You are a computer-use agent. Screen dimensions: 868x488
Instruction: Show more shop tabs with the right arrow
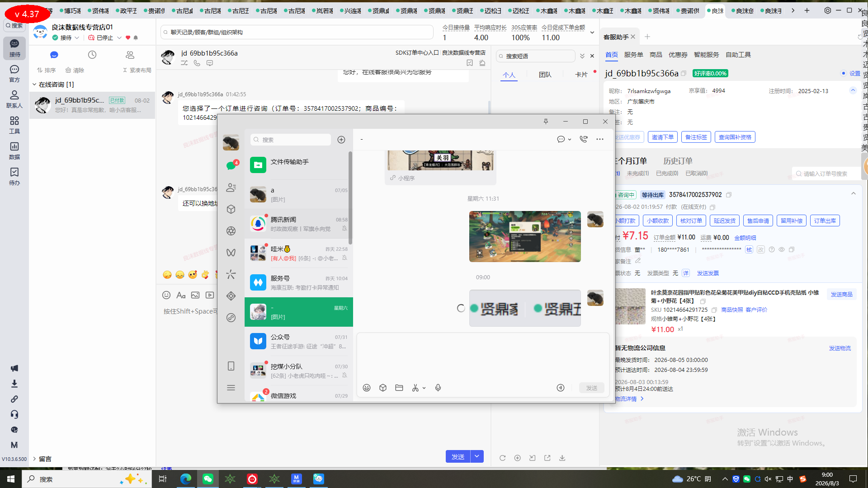point(793,10)
